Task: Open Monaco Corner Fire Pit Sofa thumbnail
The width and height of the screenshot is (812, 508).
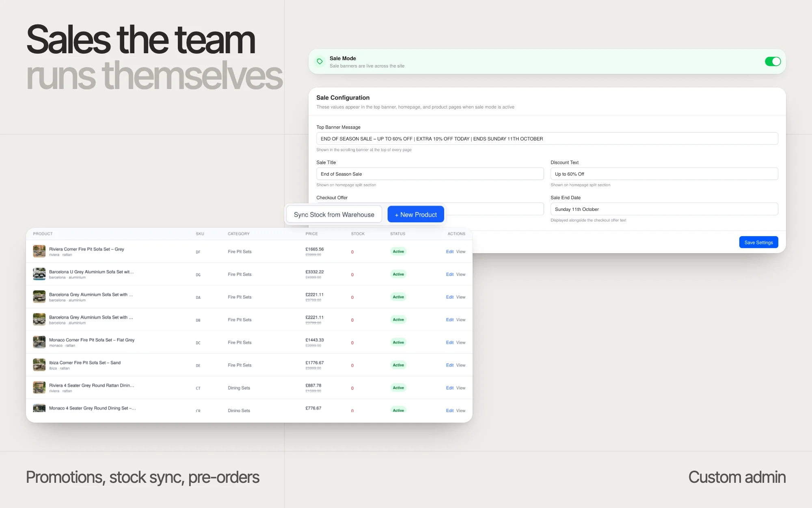Action: coord(39,342)
